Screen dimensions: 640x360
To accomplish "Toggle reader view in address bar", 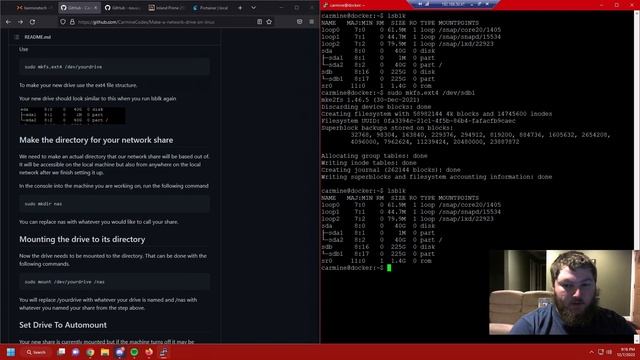I will pyautogui.click(x=260, y=22).
